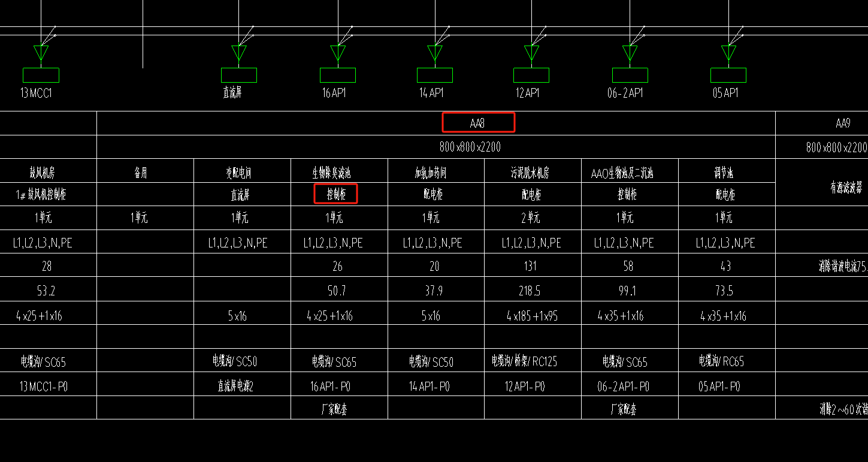Screen dimensions: 868x462
Task: Select the 05AP1-P0 circuit number
Action: tap(719, 386)
